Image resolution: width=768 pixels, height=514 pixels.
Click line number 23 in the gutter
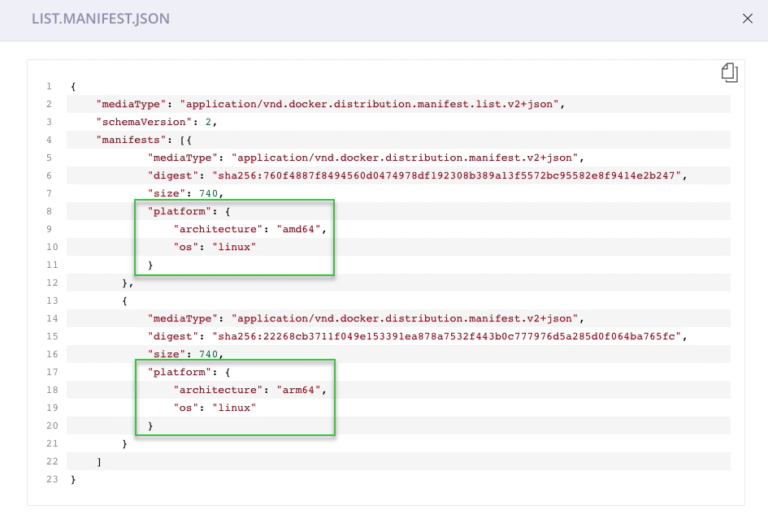point(47,480)
